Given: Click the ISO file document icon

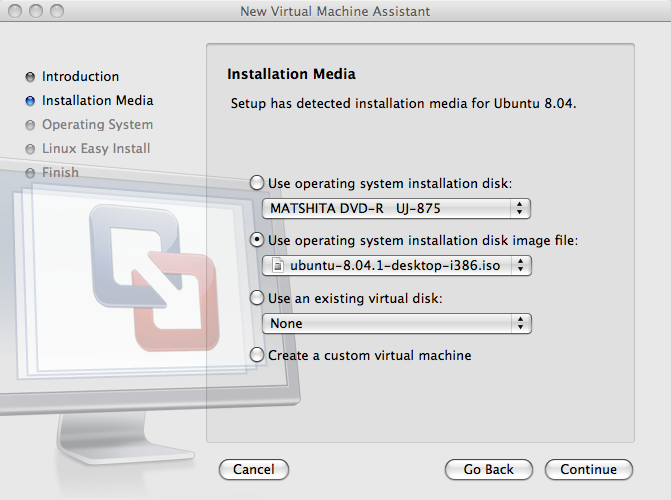Looking at the screenshot, I should [278, 266].
